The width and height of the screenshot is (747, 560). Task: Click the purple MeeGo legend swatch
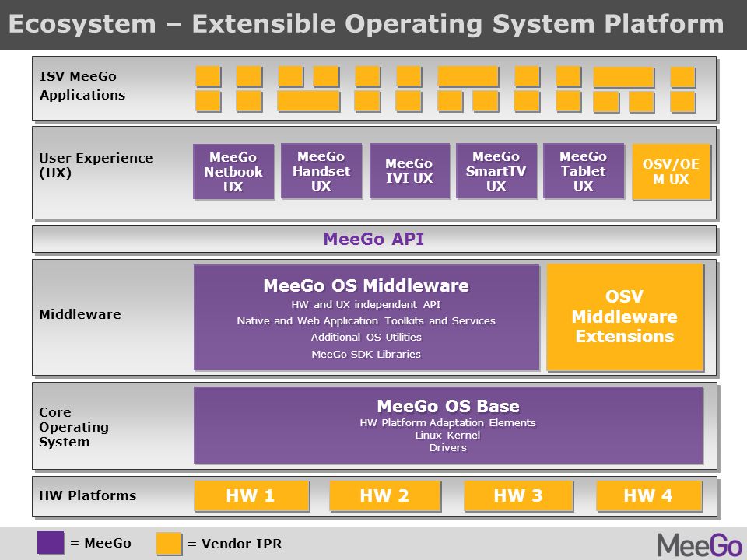(x=51, y=543)
